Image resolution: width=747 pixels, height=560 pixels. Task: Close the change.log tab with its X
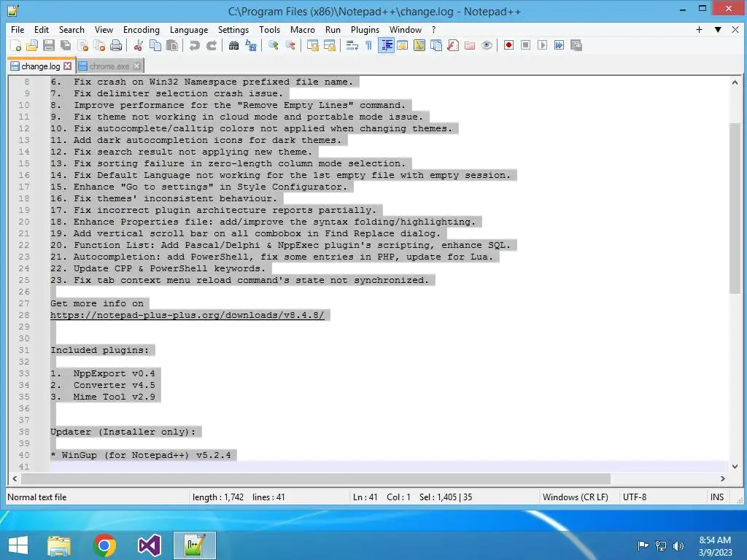pyautogui.click(x=68, y=66)
